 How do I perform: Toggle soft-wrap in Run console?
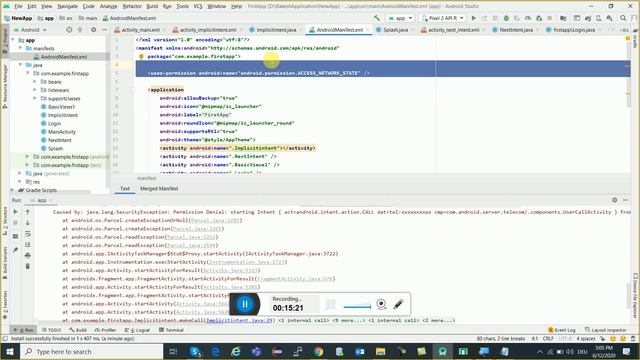(x=27, y=234)
